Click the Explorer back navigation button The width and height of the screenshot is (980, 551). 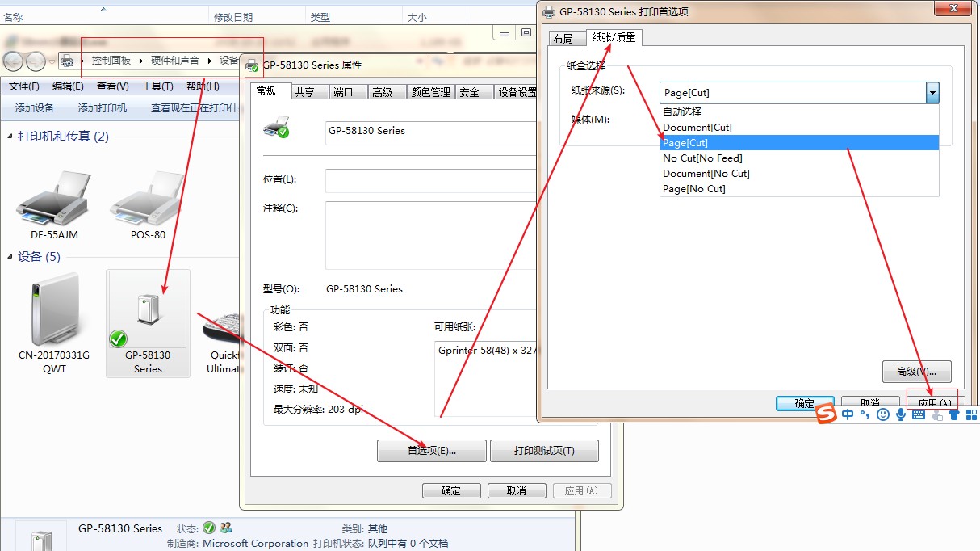point(13,61)
